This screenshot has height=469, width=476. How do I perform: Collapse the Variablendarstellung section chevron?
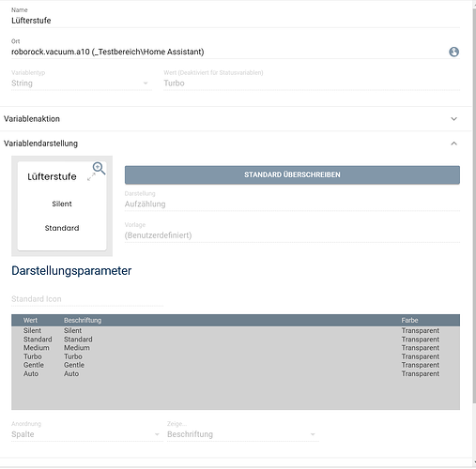point(453,144)
